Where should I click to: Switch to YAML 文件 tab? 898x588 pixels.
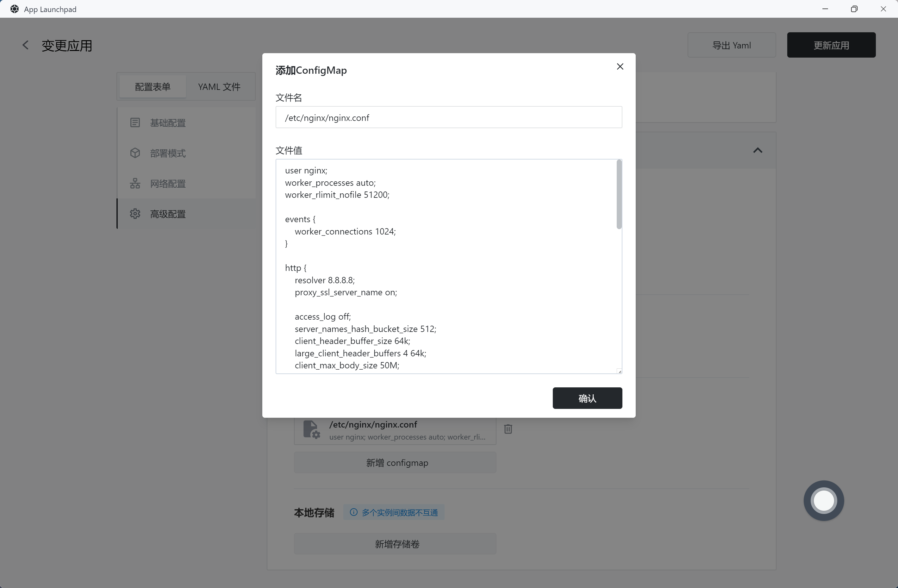coord(219,87)
